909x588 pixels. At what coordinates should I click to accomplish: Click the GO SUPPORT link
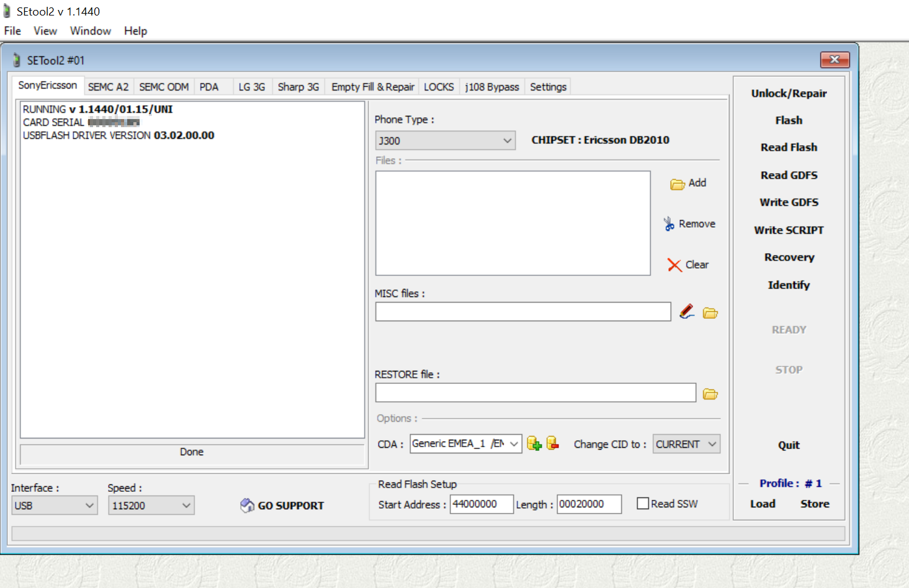click(x=290, y=506)
